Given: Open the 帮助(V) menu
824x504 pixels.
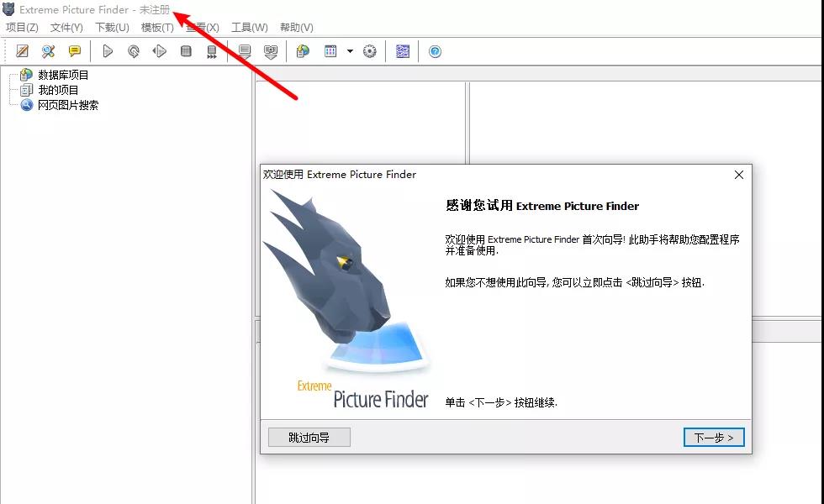Looking at the screenshot, I should click(296, 27).
